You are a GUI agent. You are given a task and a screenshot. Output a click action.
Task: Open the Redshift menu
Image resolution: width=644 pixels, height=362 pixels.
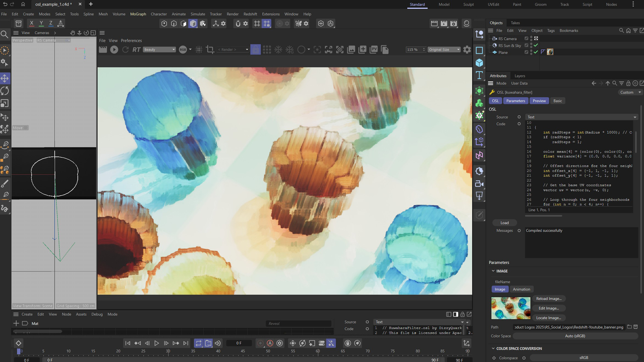pyautogui.click(x=250, y=14)
